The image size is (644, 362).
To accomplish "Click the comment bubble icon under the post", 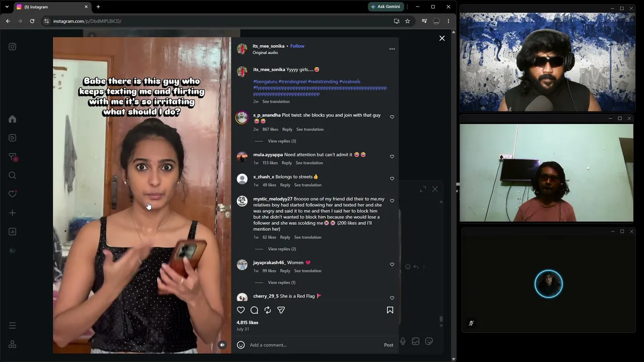I will pos(254,310).
